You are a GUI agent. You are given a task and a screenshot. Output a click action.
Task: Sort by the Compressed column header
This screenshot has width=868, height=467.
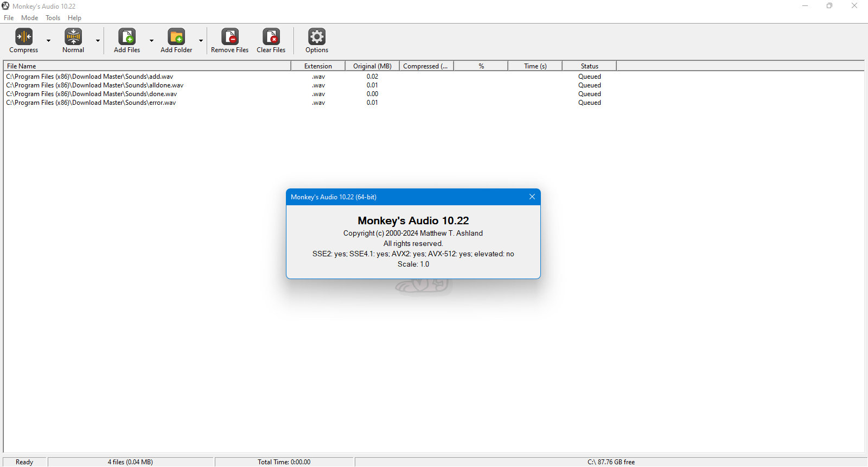click(426, 66)
